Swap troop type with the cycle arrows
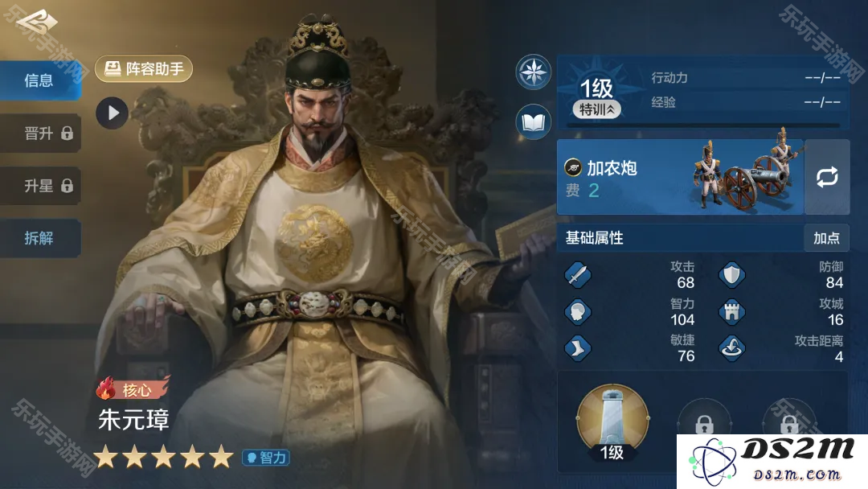868x489 pixels. pyautogui.click(x=827, y=177)
